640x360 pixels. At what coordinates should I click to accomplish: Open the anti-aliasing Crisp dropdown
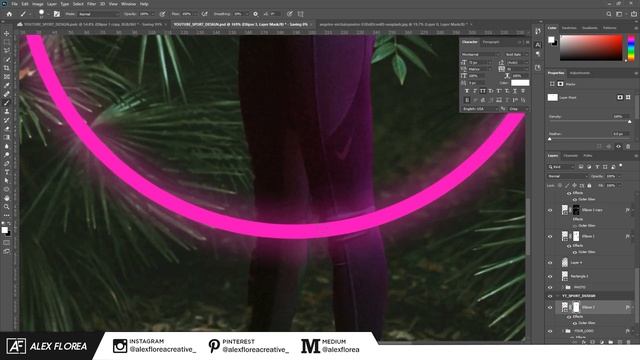coord(518,109)
